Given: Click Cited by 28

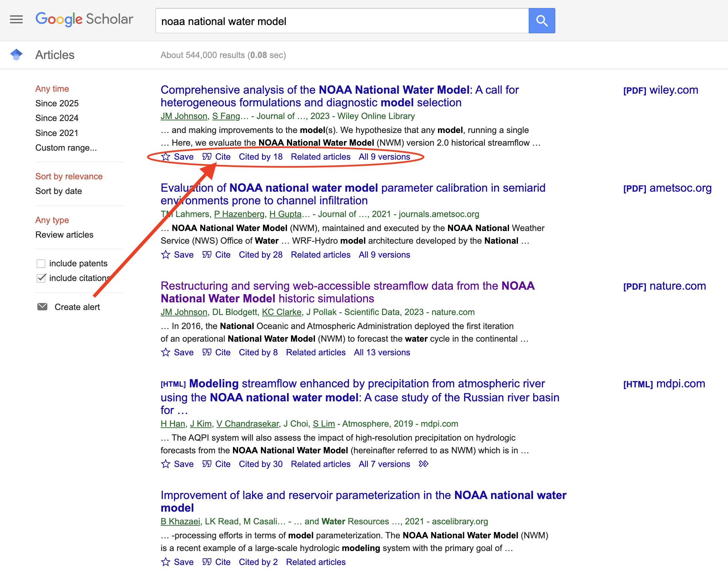Looking at the screenshot, I should pos(261,255).
